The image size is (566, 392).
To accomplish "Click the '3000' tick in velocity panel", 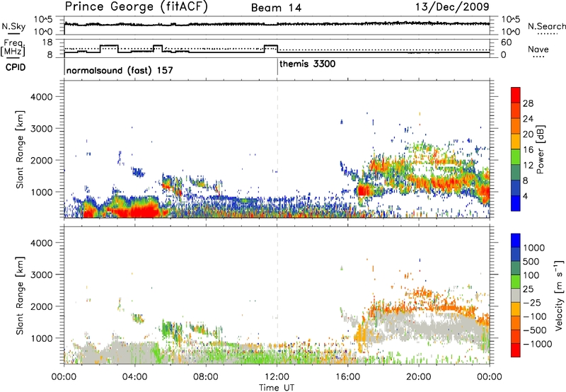I will click(x=42, y=275).
